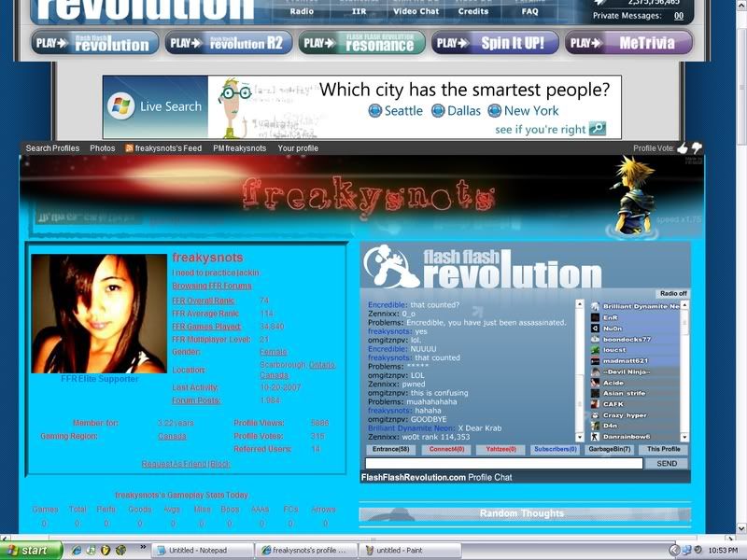
Task: Click madmatt621's avatar in the chat list
Action: tap(595, 361)
